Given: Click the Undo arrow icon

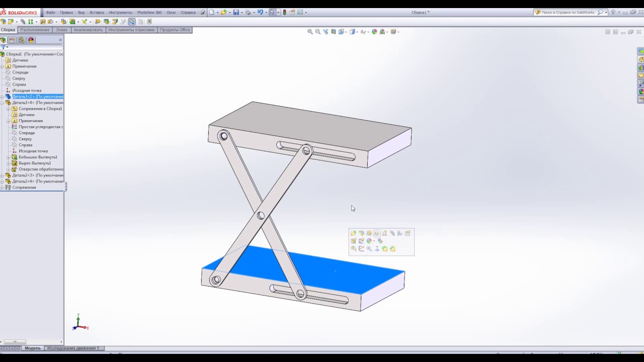Looking at the screenshot, I should tap(260, 12).
